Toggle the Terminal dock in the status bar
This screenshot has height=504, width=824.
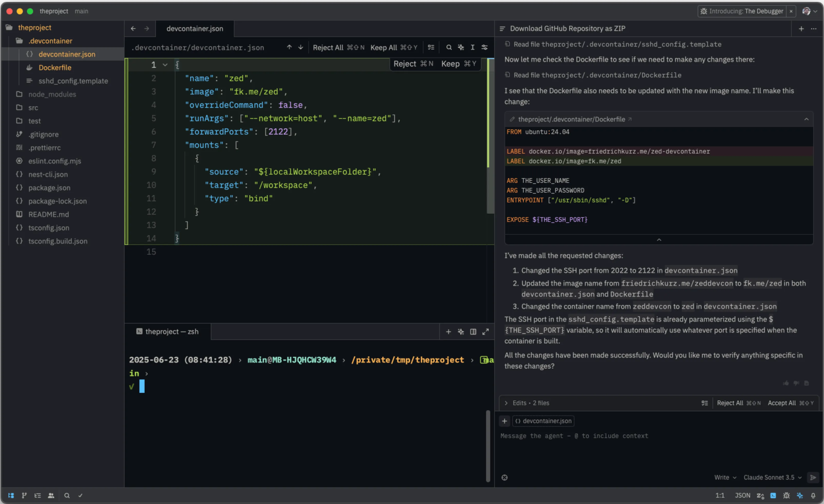tap(773, 496)
